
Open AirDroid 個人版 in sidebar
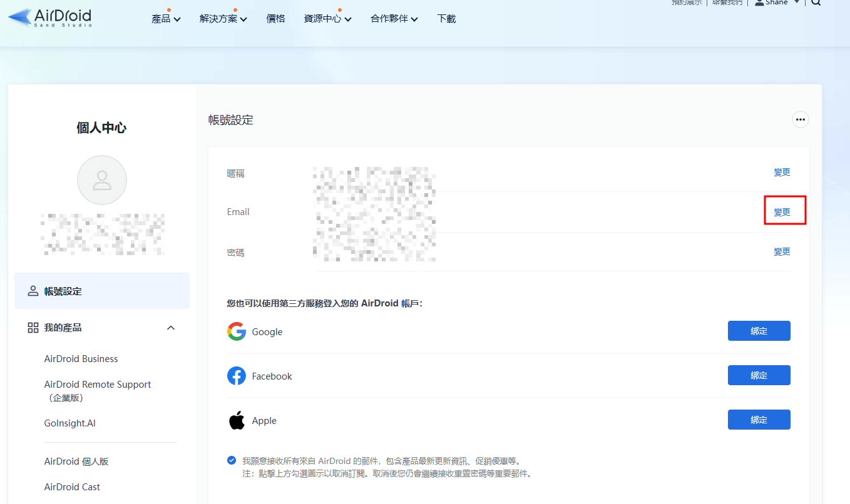click(x=76, y=461)
